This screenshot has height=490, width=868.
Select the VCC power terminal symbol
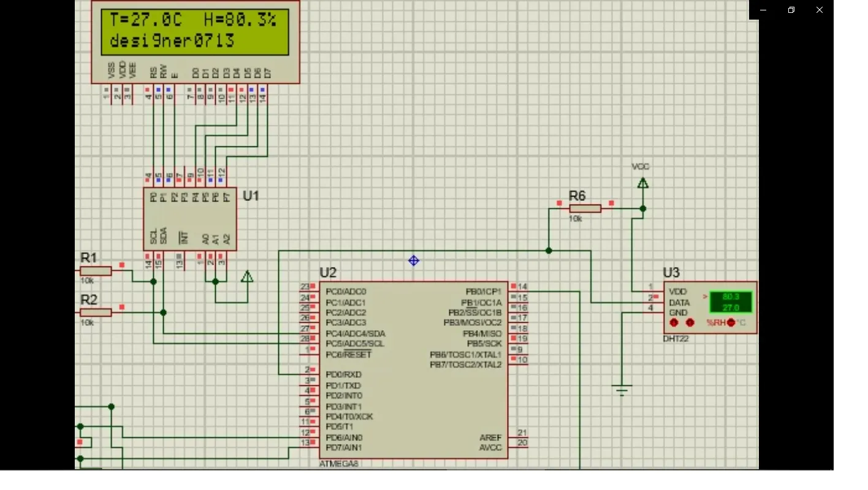pos(642,183)
